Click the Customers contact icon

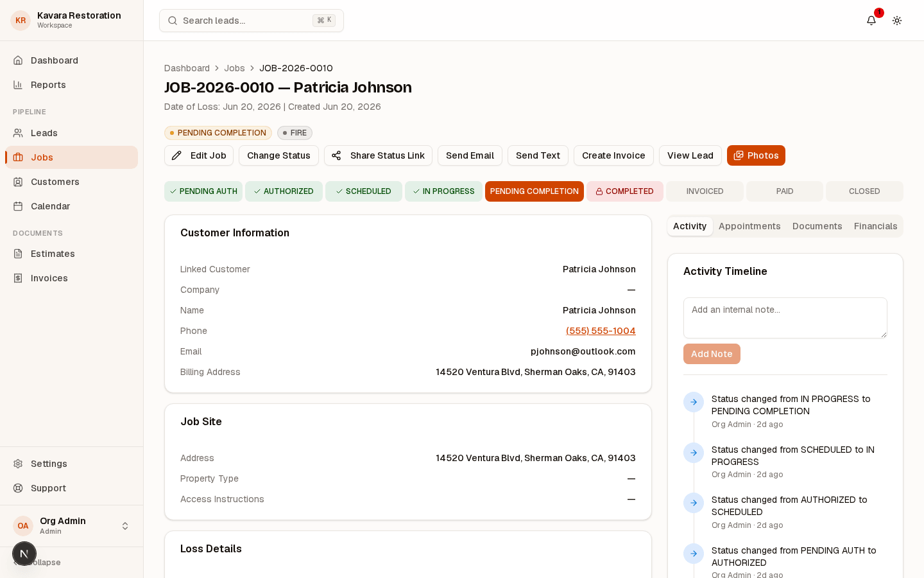point(18,182)
